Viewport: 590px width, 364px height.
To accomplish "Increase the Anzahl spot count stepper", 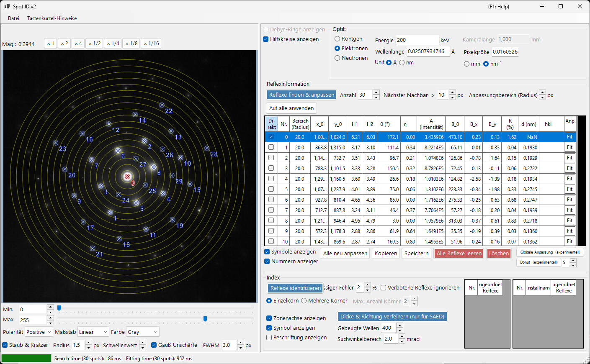I will tap(376, 93).
